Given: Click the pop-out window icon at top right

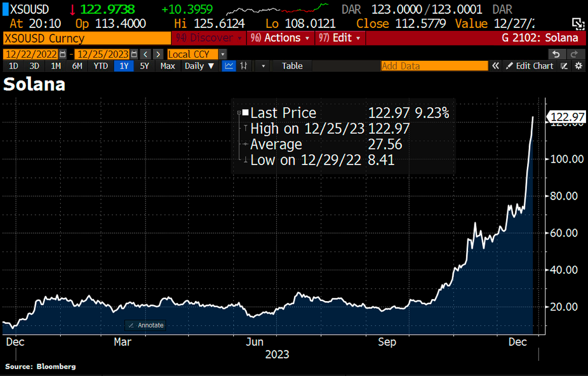Looking at the screenshot, I should click(577, 23).
